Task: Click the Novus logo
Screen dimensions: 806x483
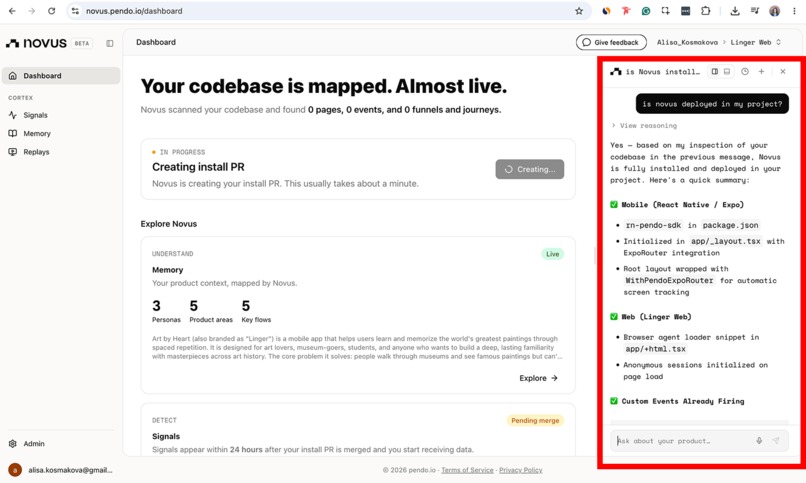Action: click(36, 43)
